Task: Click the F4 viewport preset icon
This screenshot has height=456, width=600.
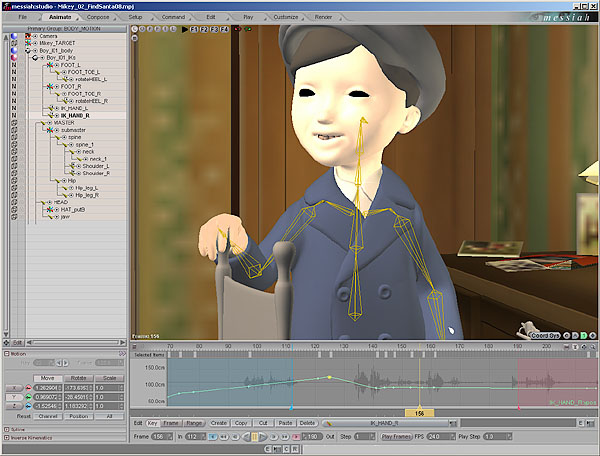Action: click(224, 29)
